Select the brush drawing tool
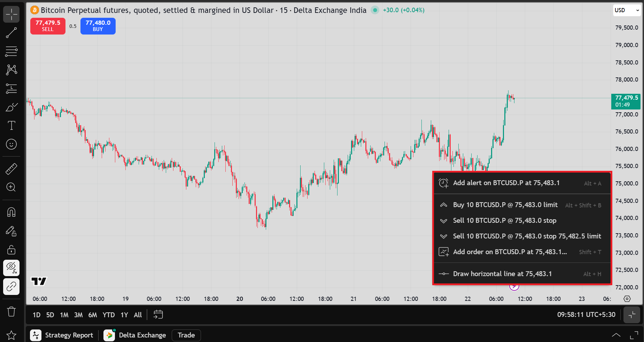Screen dimensions: 644x342 click(x=11, y=107)
